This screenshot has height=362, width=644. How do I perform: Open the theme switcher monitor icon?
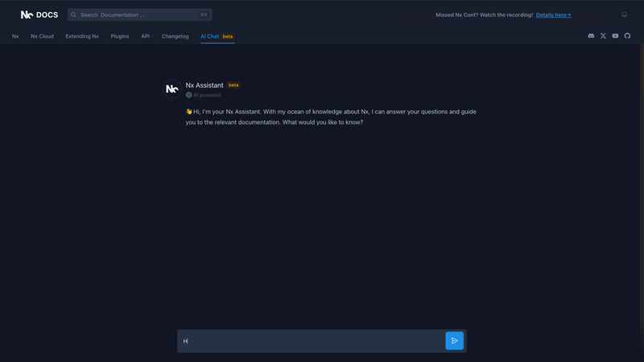coord(624,14)
